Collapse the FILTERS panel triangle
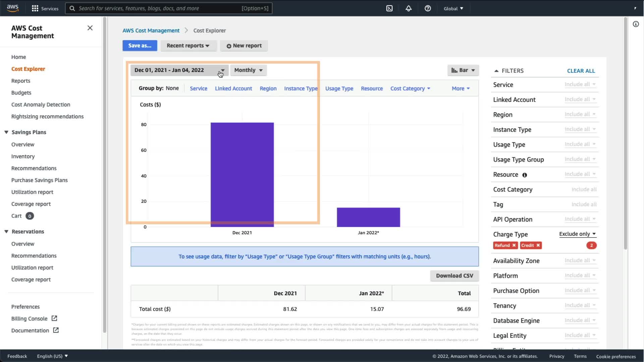The width and height of the screenshot is (644, 362). point(496,71)
